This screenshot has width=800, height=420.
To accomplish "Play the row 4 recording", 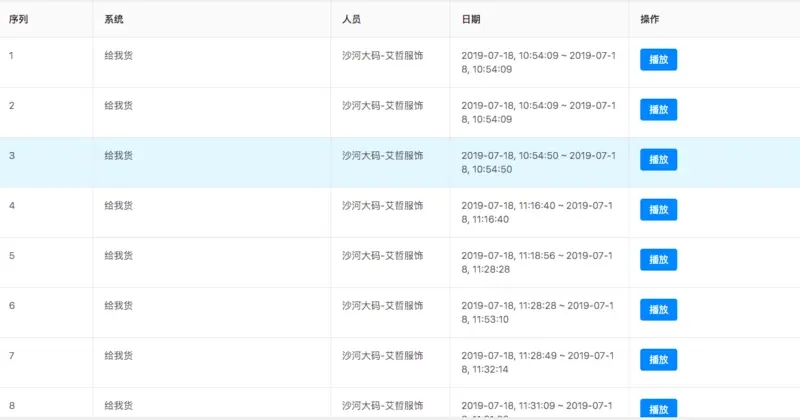I will (x=658, y=210).
